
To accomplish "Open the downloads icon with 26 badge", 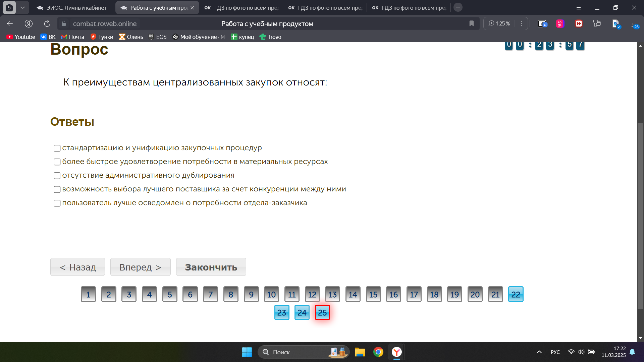I will pyautogui.click(x=635, y=24).
